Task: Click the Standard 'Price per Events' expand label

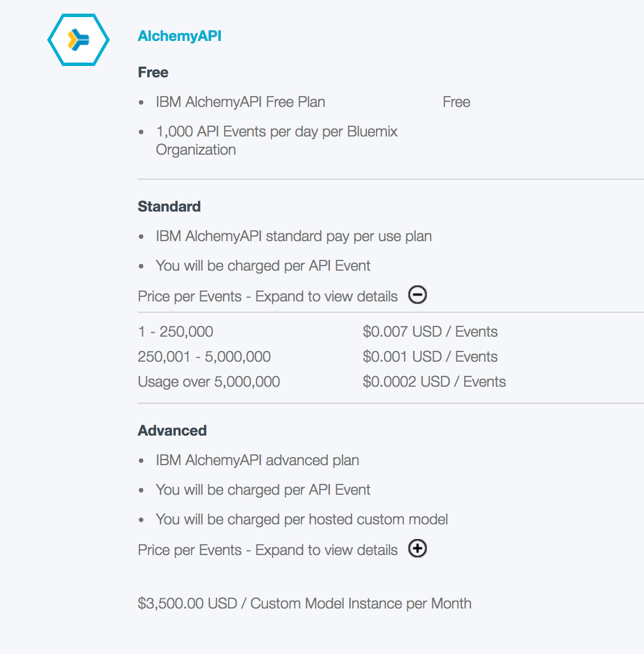Action: tap(267, 296)
